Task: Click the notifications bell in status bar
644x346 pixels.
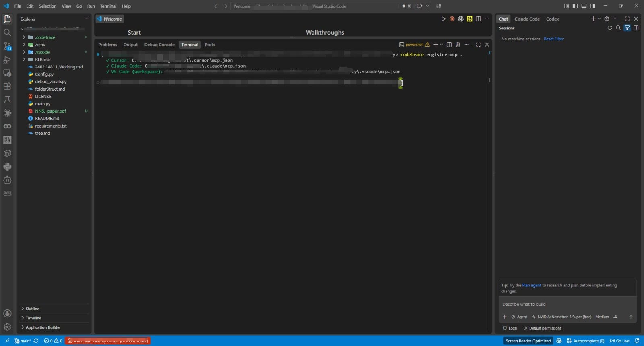Action: pyautogui.click(x=637, y=341)
